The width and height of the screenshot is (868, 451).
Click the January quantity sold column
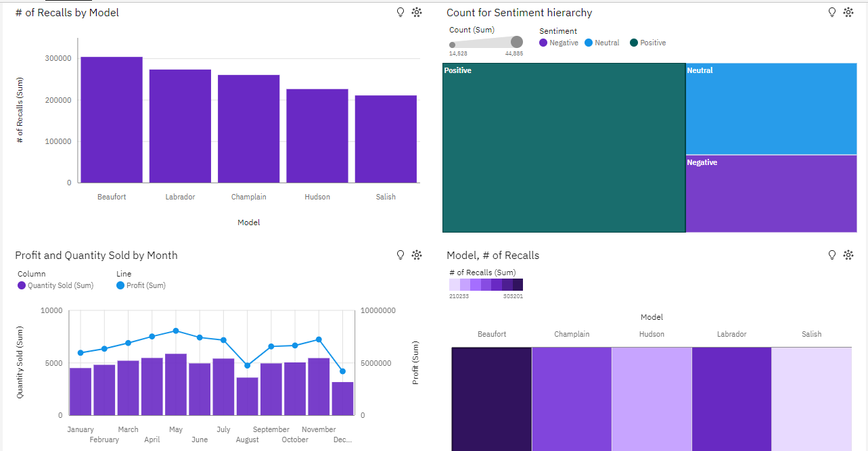81,391
